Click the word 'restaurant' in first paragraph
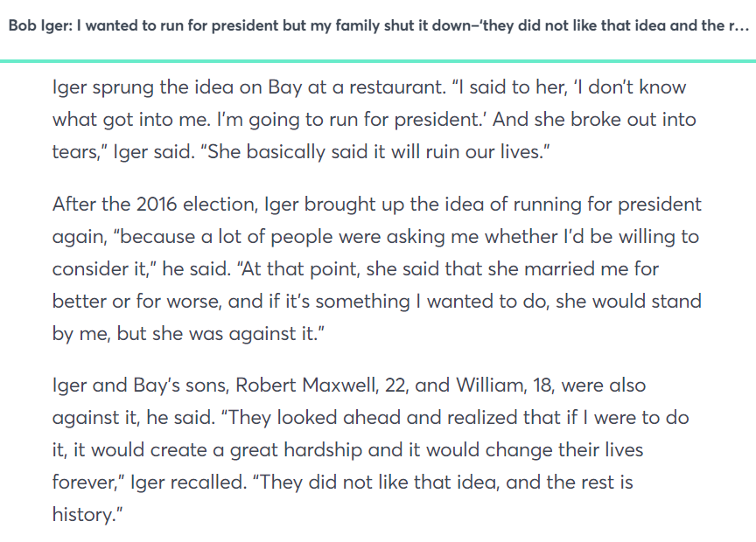The image size is (756, 542). (395, 87)
